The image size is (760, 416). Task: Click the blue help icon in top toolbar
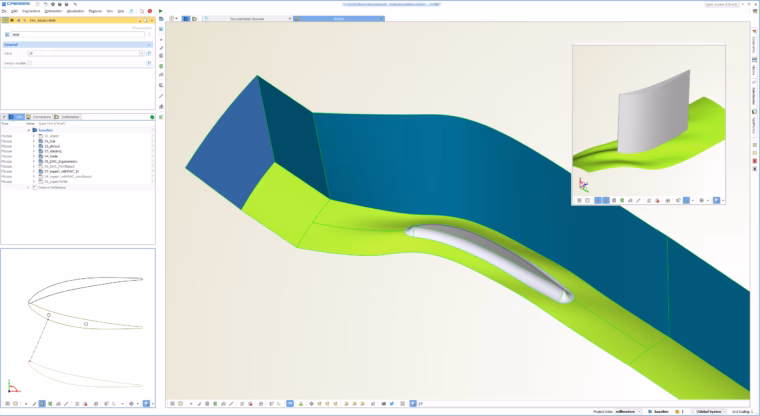(131, 11)
